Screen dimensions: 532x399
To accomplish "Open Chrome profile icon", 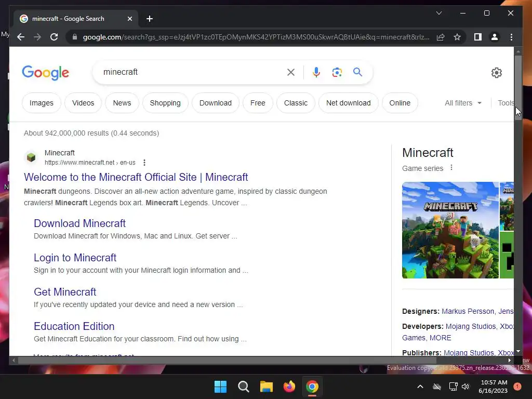I will click(495, 37).
